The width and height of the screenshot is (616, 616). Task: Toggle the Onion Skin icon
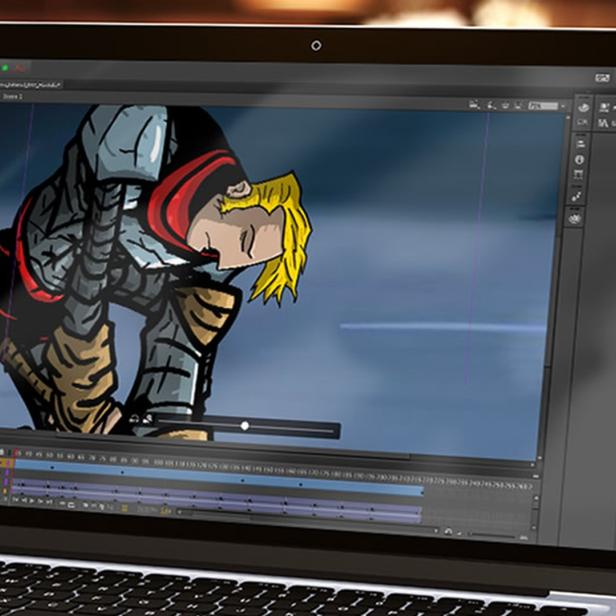[85, 506]
